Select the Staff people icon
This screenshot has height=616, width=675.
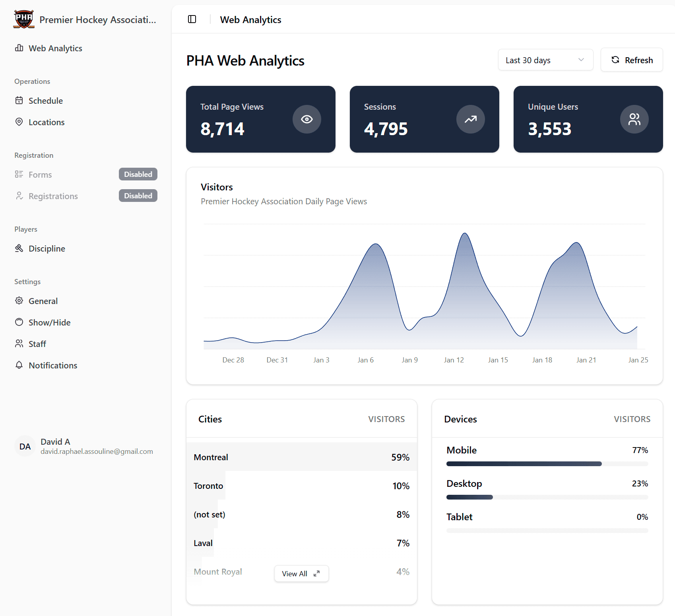[x=19, y=344]
